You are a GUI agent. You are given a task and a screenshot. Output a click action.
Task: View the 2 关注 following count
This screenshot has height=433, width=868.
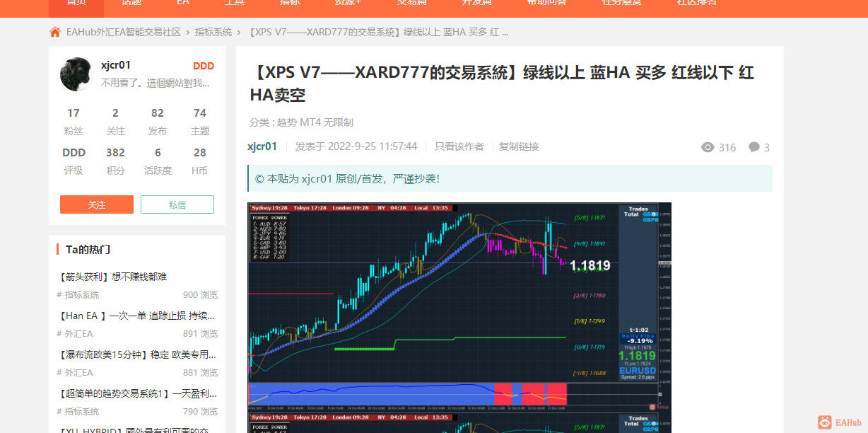click(115, 122)
